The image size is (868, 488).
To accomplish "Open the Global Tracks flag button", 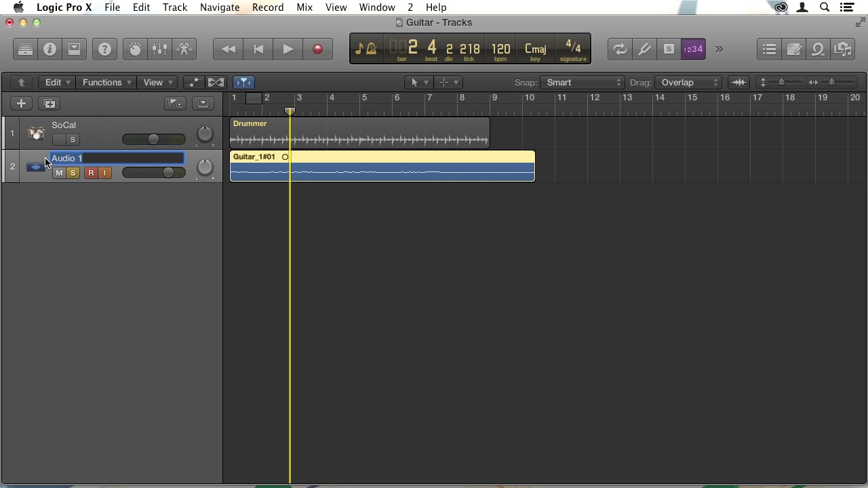I will [175, 104].
